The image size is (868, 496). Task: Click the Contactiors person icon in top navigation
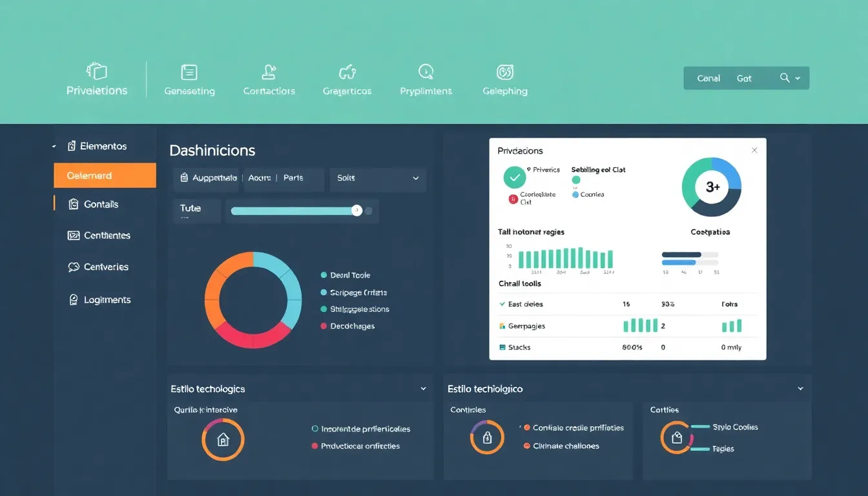click(x=269, y=72)
